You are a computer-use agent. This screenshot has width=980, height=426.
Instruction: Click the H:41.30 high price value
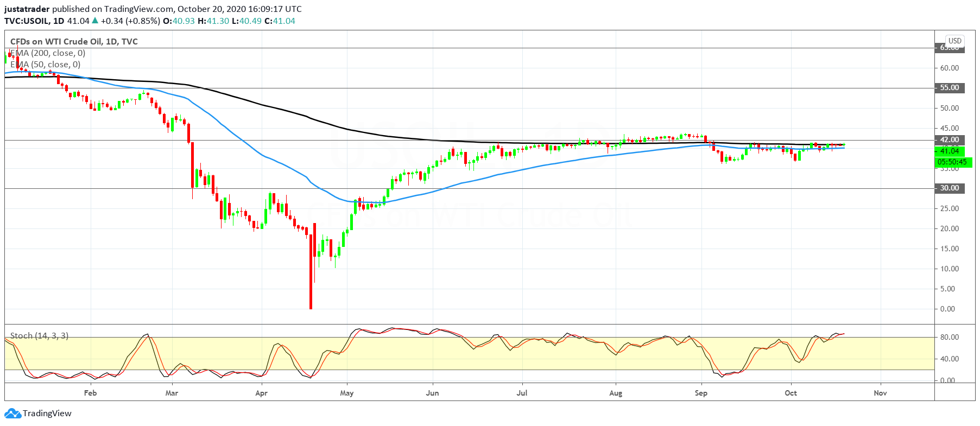click(x=213, y=21)
